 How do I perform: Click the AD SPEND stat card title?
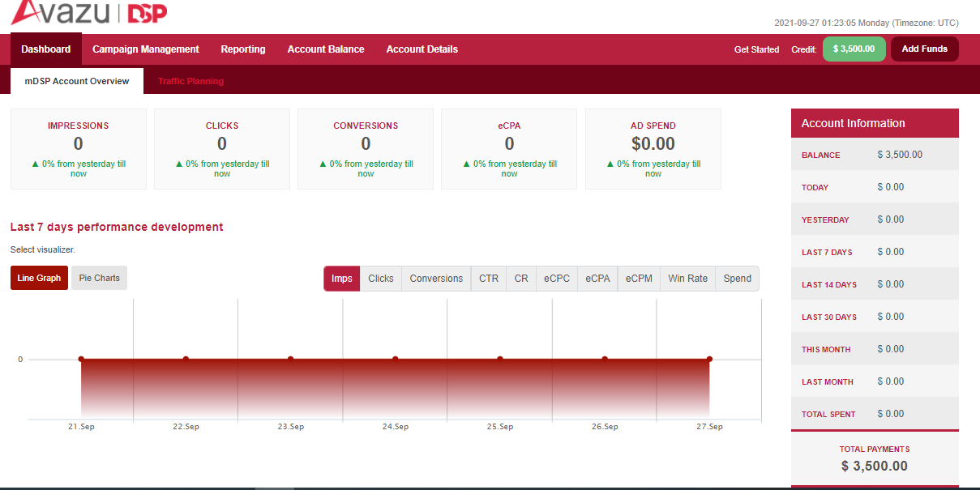[x=653, y=126]
